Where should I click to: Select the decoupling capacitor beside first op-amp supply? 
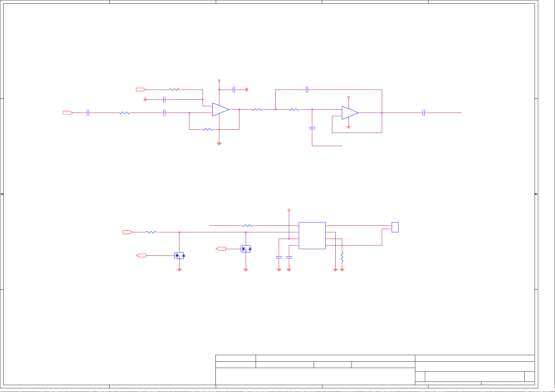pyautogui.click(x=234, y=90)
